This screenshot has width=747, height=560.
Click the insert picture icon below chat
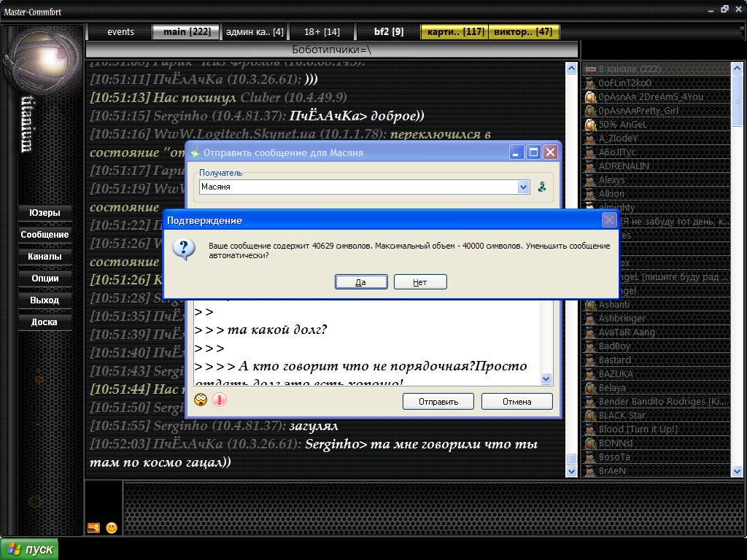pyautogui.click(x=93, y=528)
